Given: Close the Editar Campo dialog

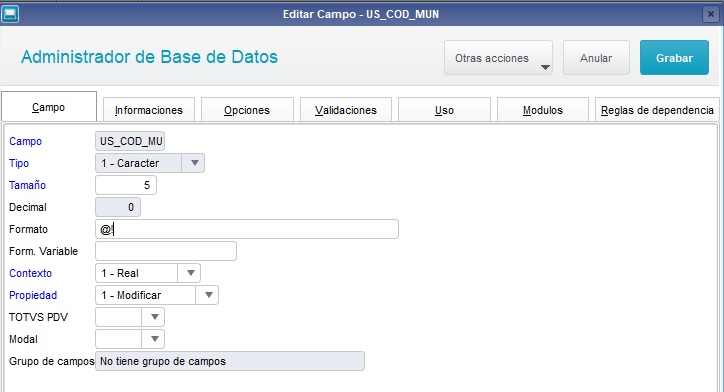Looking at the screenshot, I should pos(711,15).
